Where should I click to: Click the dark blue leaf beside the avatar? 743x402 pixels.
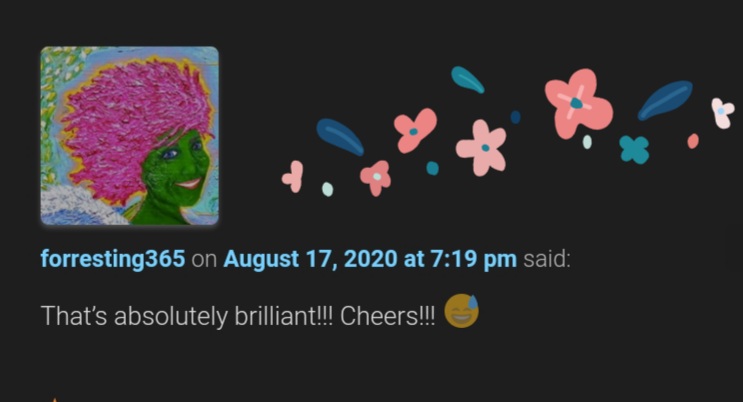(x=340, y=137)
